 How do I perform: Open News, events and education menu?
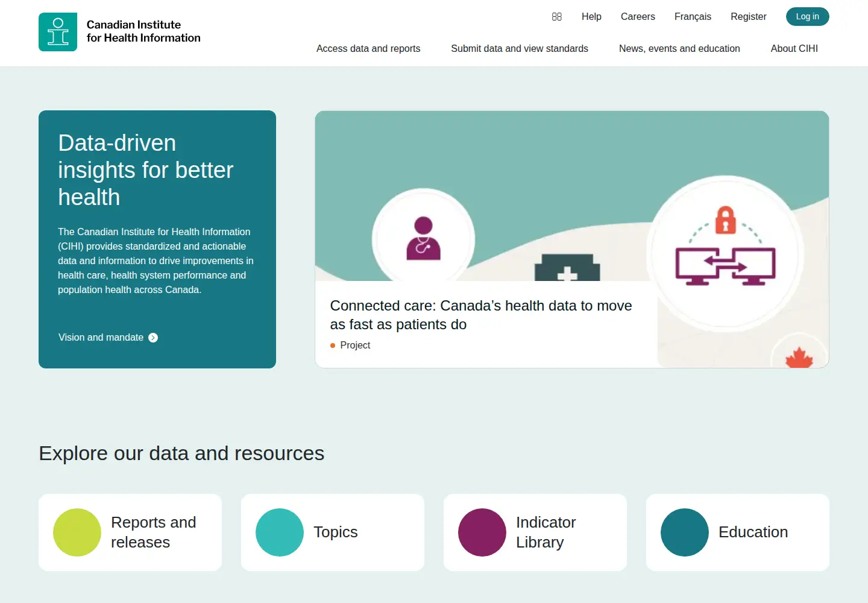pyautogui.click(x=679, y=48)
